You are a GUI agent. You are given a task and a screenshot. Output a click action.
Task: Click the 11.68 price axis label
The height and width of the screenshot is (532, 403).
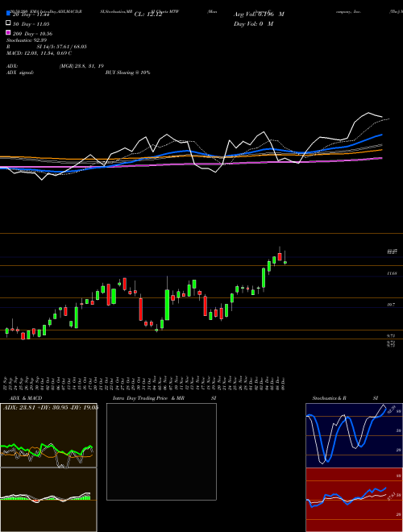pyautogui.click(x=392, y=273)
